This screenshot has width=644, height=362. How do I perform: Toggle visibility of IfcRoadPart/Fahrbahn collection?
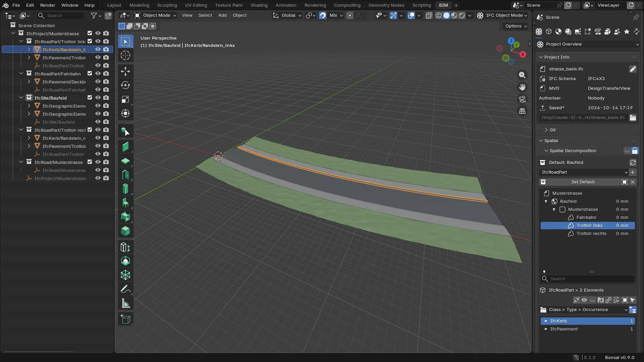point(98,73)
